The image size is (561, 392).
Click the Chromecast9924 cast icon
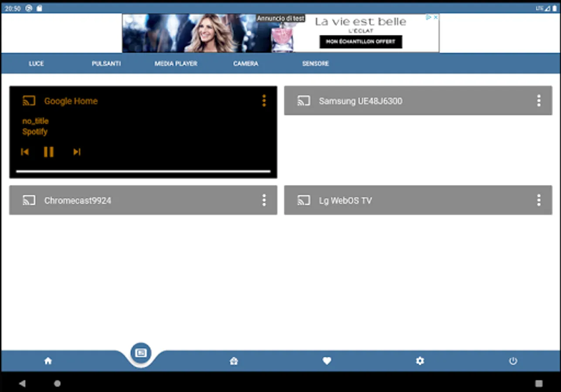click(x=29, y=200)
